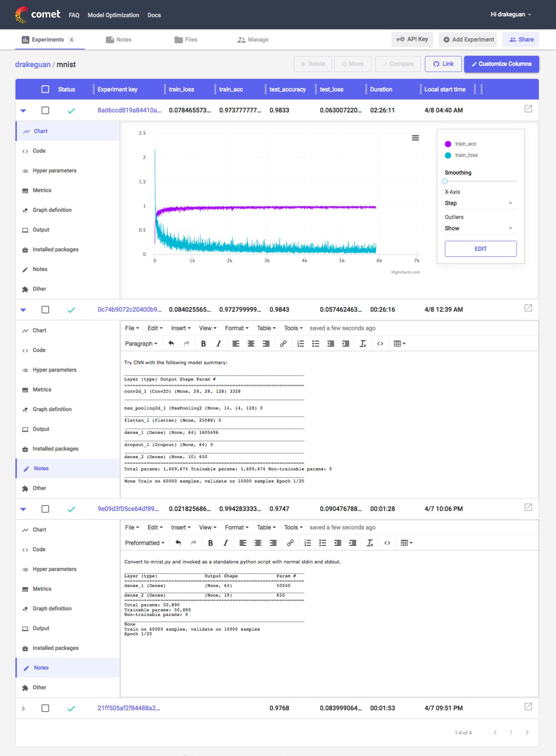
Task: Open source code view in 0c74b9072c notes editor
Action: click(x=380, y=344)
